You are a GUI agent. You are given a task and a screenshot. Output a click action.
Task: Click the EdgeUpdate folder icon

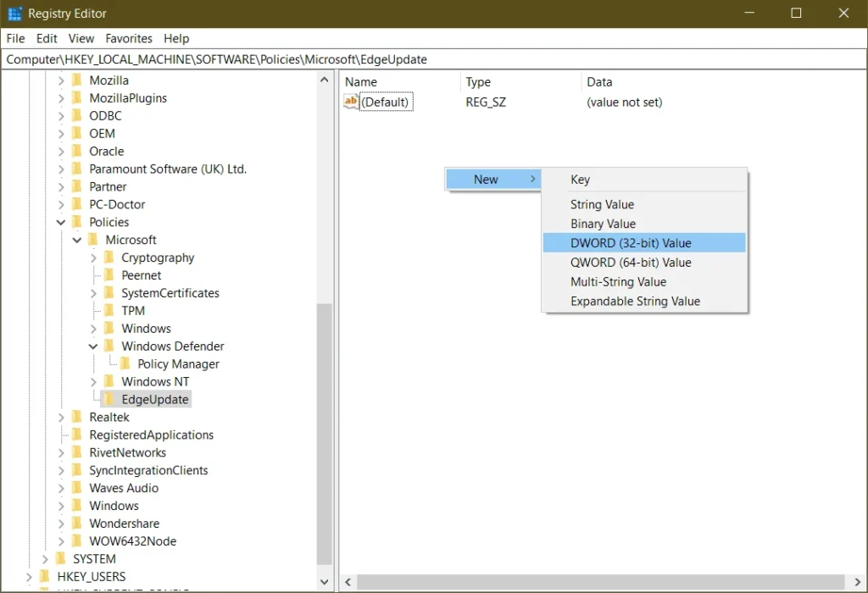tap(109, 399)
